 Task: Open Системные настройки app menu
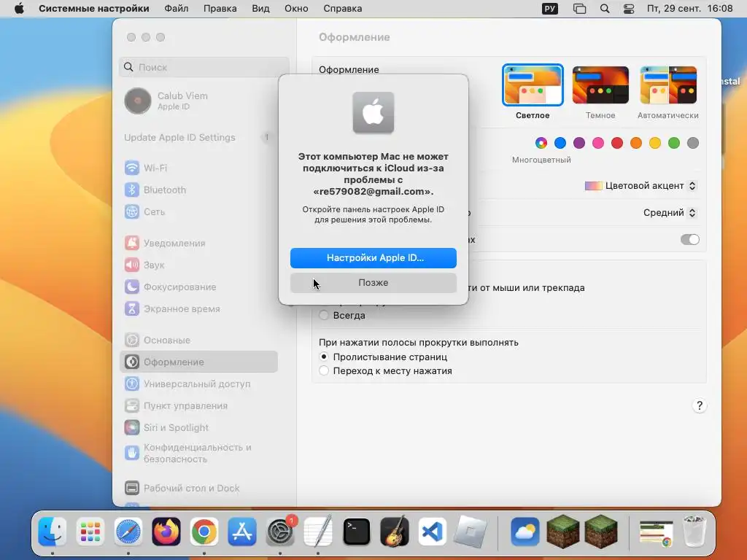coord(94,9)
